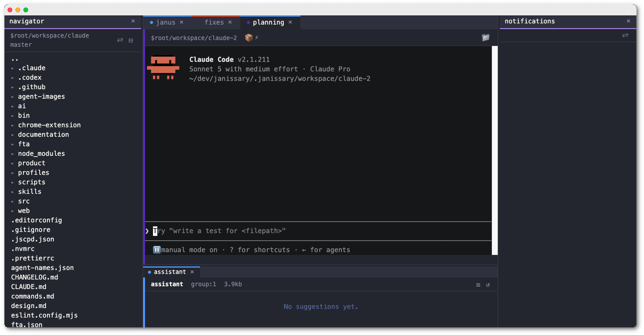644x335 pixels.
Task: Click the Claude Code prompt input field
Action: click(x=318, y=231)
